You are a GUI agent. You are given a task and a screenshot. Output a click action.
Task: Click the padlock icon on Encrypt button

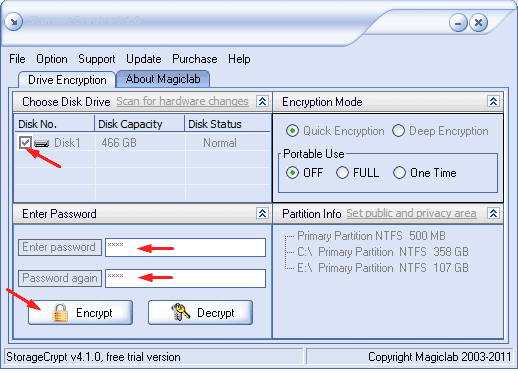pyautogui.click(x=60, y=313)
